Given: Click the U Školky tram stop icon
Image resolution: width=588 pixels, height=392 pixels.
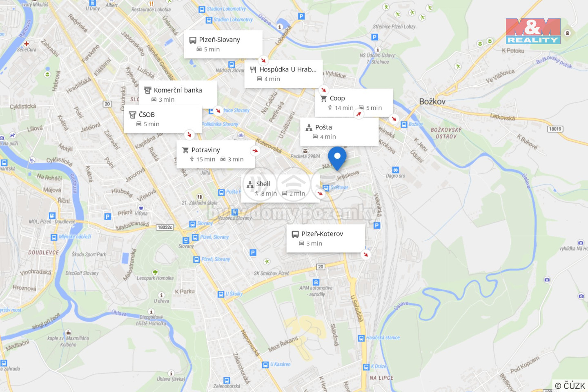Looking at the screenshot, I should pos(221,294).
